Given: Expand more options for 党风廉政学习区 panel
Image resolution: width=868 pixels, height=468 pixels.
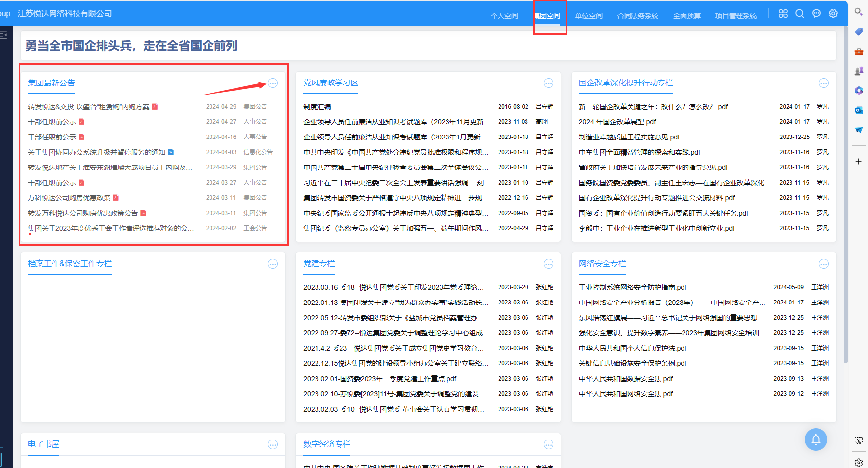Looking at the screenshot, I should (x=549, y=83).
